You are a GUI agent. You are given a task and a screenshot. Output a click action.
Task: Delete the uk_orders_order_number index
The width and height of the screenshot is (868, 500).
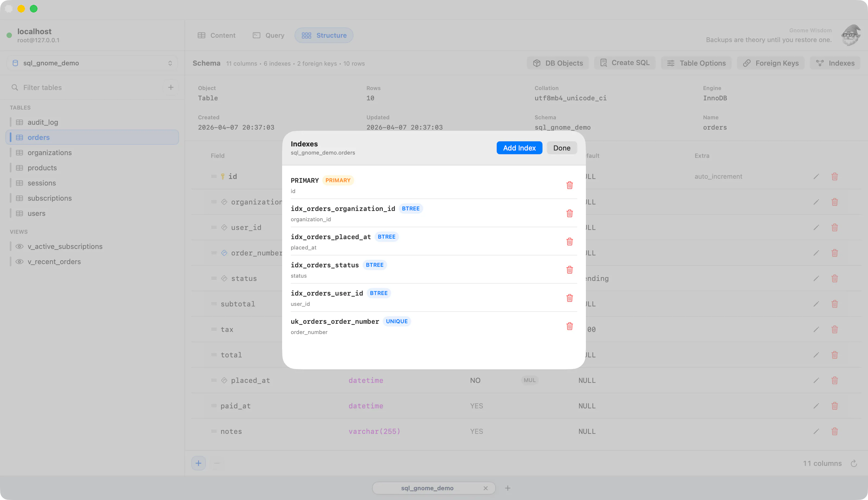point(570,326)
